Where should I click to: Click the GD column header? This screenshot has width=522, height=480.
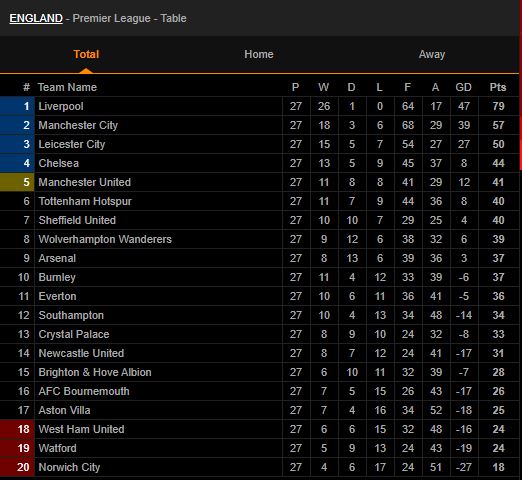[463, 87]
